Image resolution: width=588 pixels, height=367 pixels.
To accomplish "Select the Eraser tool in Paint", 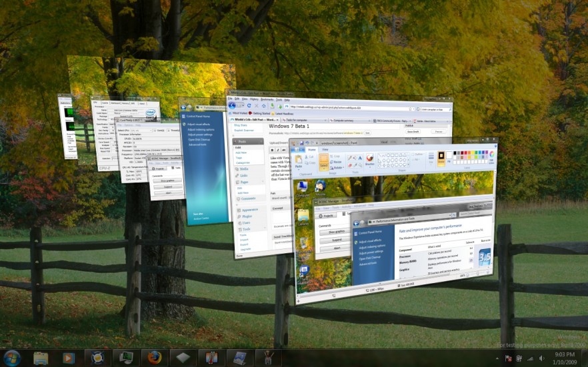I will pos(349,165).
